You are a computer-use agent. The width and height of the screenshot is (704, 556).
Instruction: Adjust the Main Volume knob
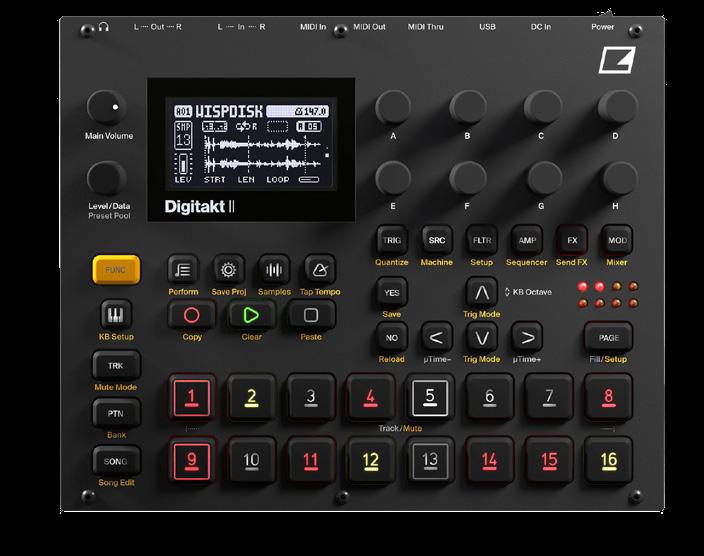(106, 108)
